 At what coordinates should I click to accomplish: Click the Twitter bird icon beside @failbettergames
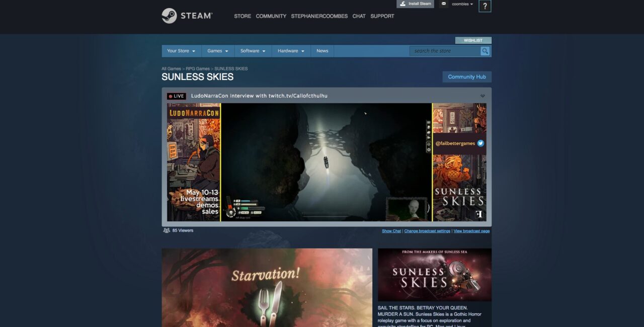tap(480, 143)
